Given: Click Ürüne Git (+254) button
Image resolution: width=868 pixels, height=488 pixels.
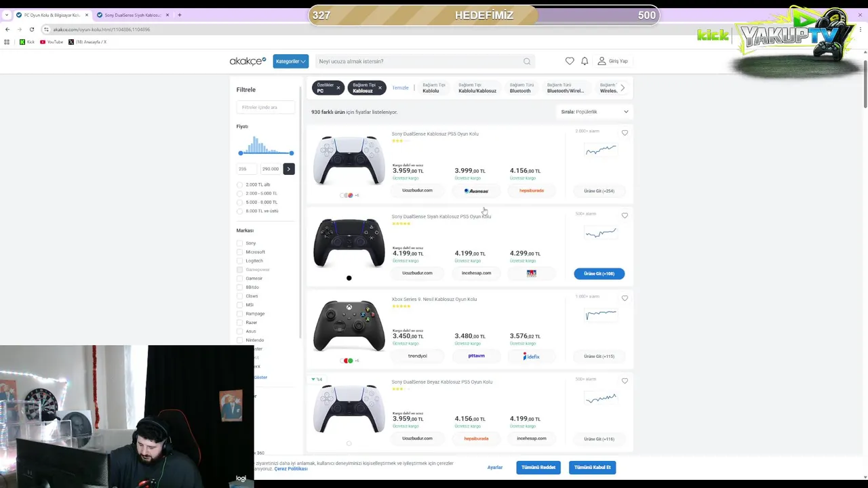Looking at the screenshot, I should click(x=599, y=191).
